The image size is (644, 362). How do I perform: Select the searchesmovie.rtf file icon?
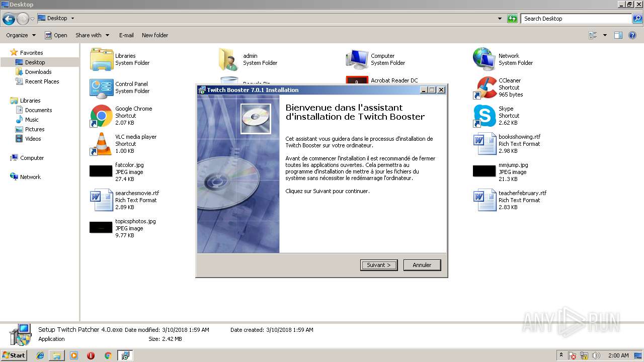click(x=102, y=200)
